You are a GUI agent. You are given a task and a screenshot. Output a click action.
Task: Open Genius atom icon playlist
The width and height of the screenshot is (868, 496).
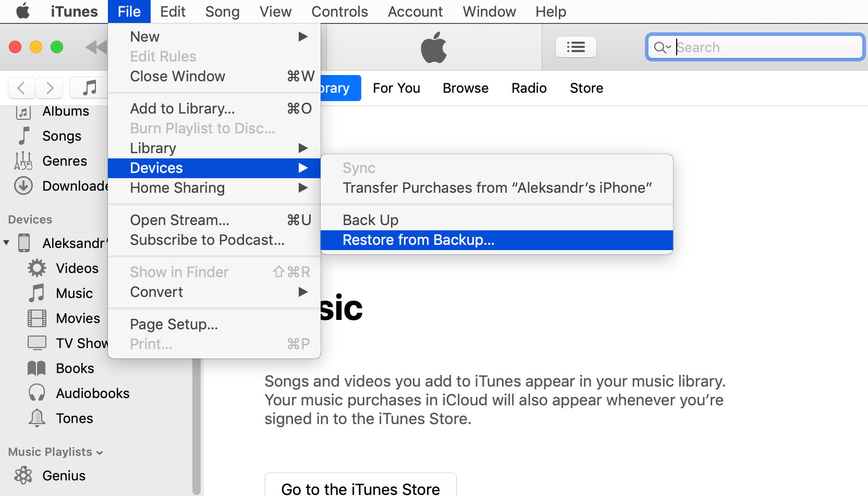pos(23,475)
